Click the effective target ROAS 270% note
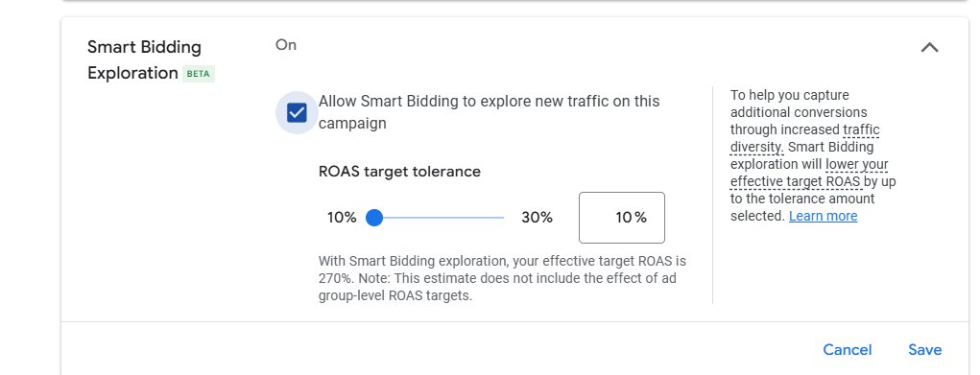This screenshot has width=980, height=375. 502,278
